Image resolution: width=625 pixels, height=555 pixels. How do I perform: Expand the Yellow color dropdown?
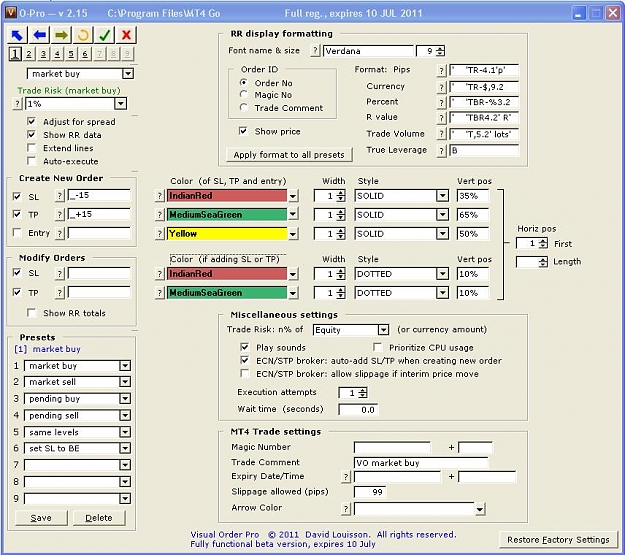(293, 234)
